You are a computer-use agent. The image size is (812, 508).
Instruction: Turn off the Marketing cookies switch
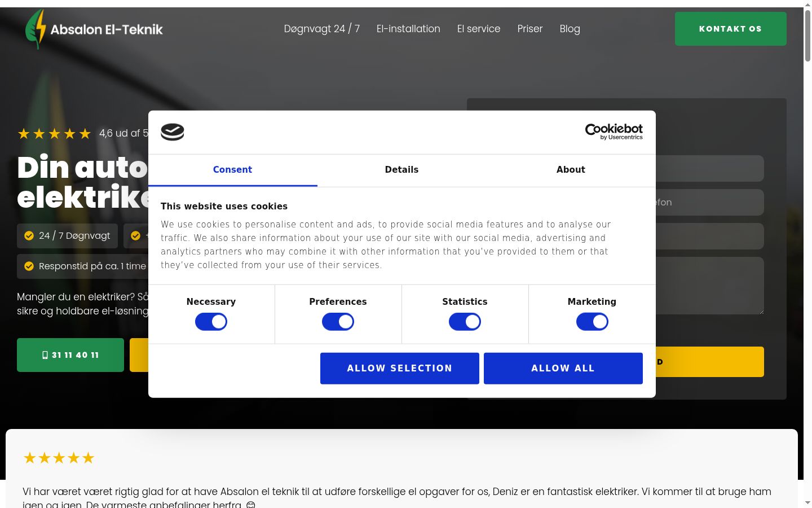(592, 322)
